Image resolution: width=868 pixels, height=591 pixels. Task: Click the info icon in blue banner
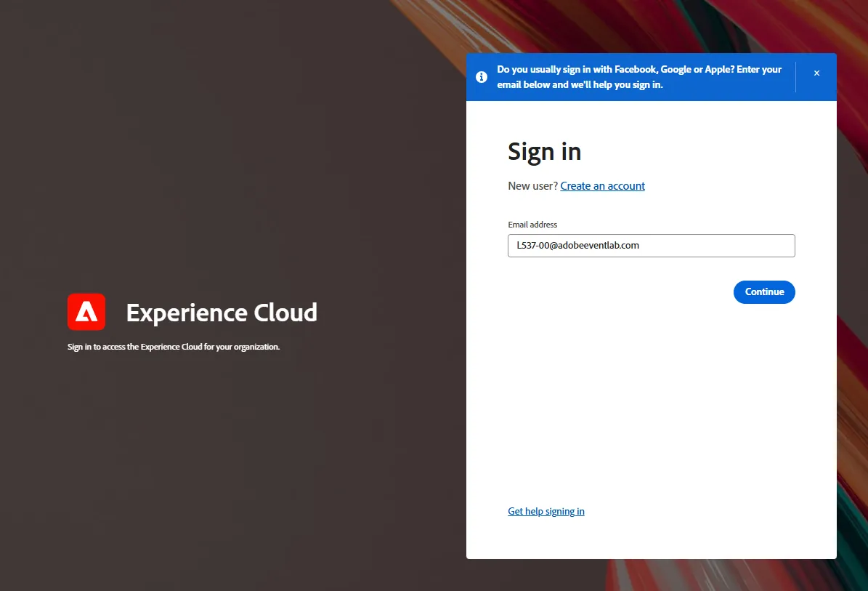482,77
